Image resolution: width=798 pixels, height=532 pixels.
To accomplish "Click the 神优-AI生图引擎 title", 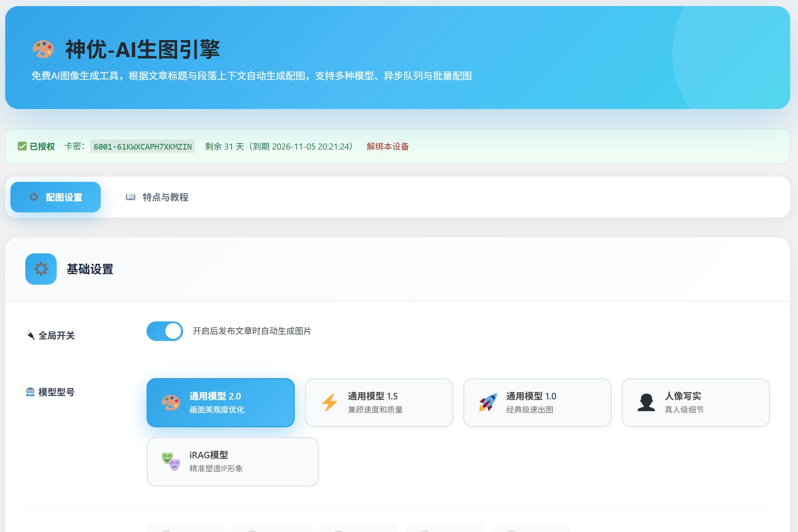I will [143, 49].
